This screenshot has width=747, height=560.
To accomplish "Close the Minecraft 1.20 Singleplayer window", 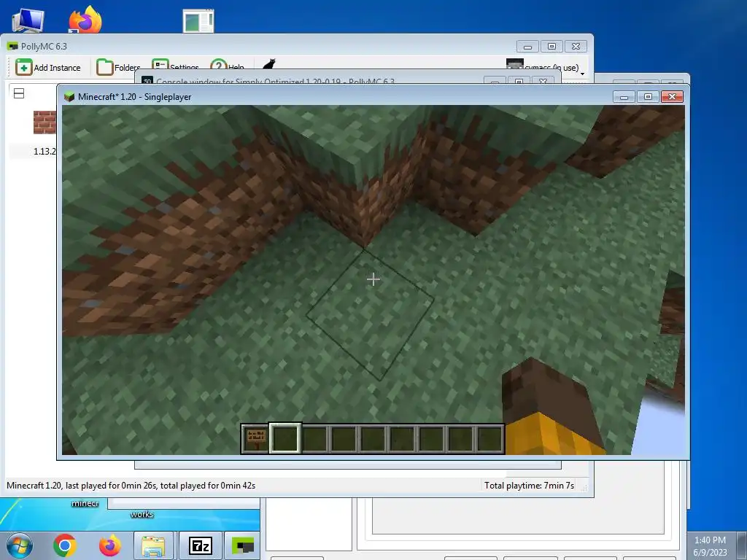I will click(x=672, y=97).
